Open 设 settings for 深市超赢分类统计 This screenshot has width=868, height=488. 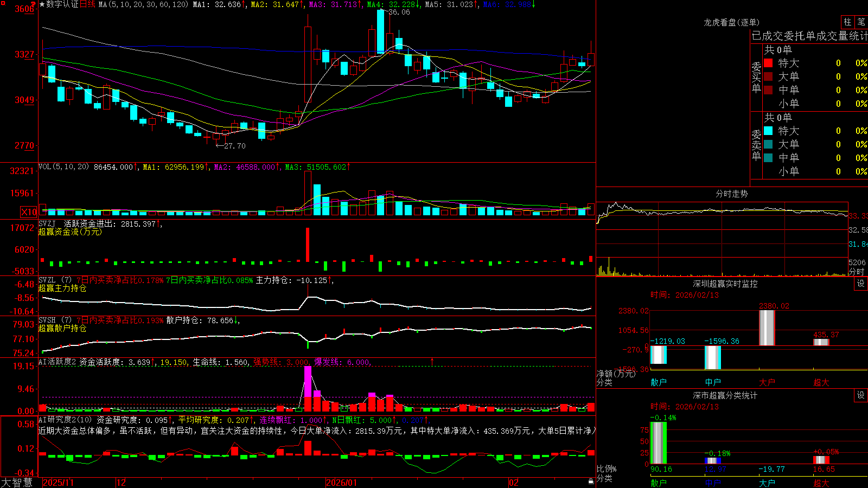[861, 395]
